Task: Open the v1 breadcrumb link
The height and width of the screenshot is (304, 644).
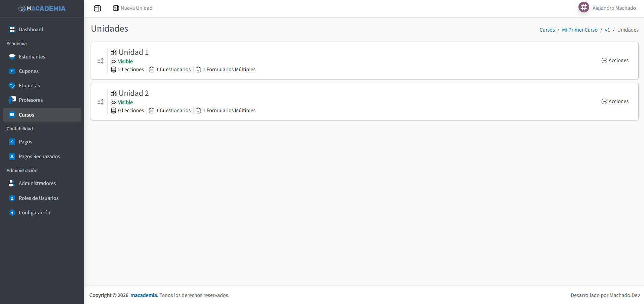Action: [x=608, y=30]
